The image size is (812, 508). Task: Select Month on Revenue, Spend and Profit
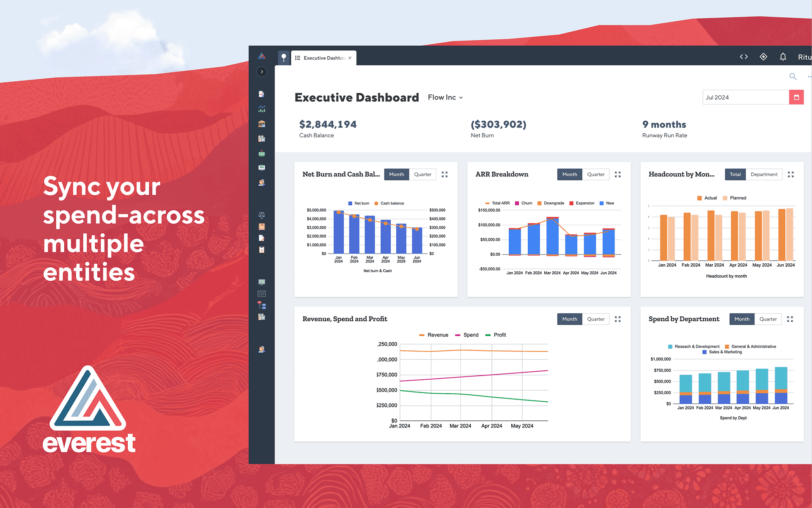569,319
